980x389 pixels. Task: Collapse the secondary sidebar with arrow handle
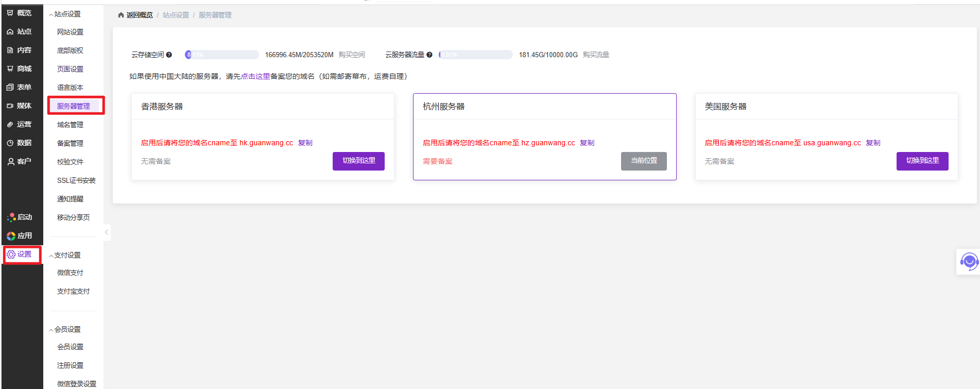point(107,232)
